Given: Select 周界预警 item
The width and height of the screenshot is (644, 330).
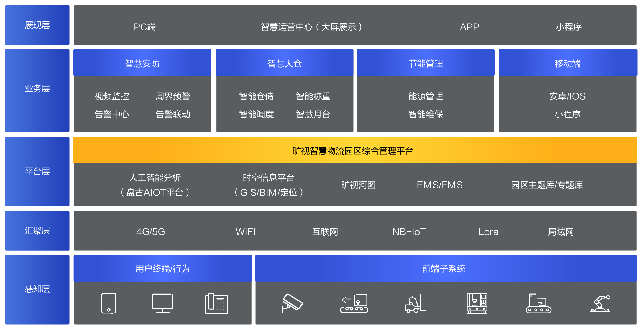Looking at the screenshot, I should tap(173, 96).
